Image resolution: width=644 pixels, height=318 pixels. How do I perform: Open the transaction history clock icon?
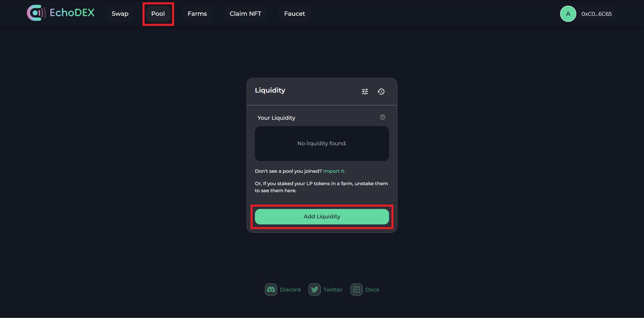click(381, 92)
